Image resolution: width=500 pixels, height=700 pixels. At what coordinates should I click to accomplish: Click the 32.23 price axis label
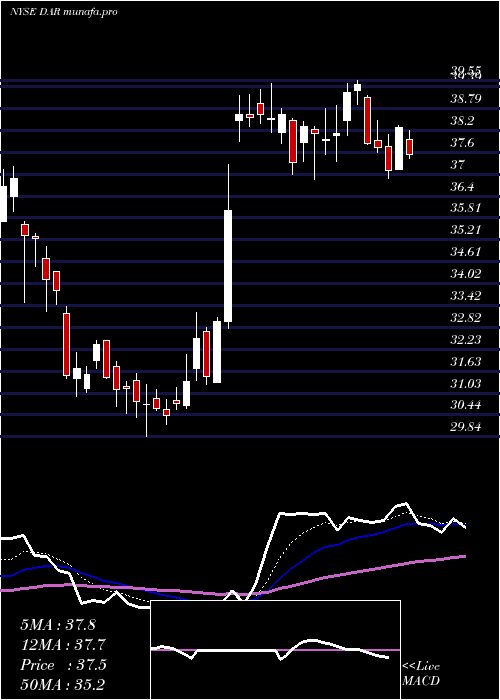click(466, 340)
